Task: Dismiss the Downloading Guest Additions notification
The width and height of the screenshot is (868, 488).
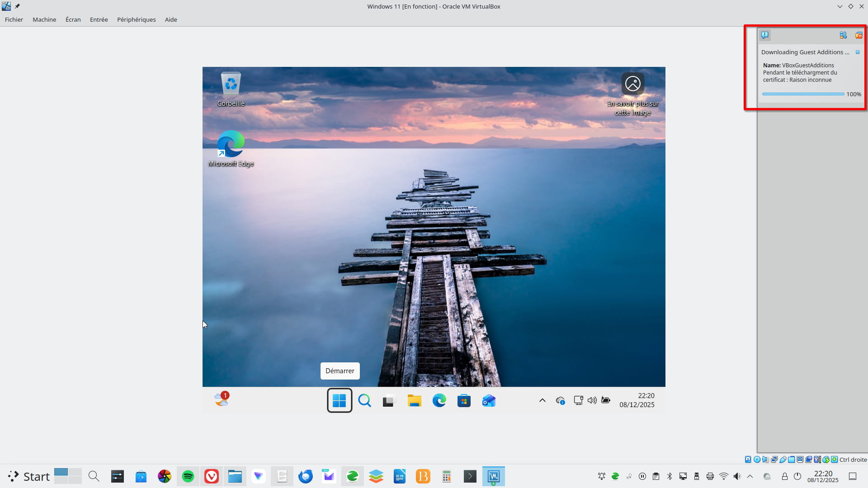Action: pyautogui.click(x=858, y=52)
